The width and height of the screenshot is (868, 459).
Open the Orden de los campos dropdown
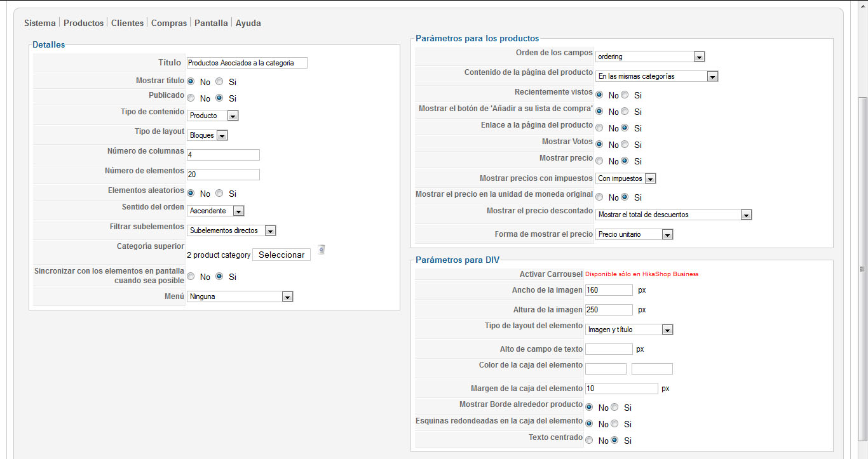tap(651, 57)
